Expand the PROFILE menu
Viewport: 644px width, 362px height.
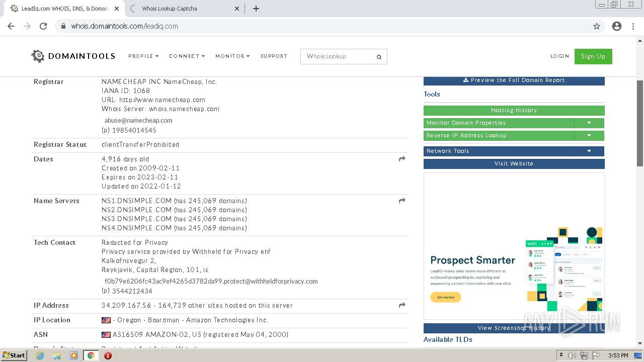pyautogui.click(x=143, y=56)
